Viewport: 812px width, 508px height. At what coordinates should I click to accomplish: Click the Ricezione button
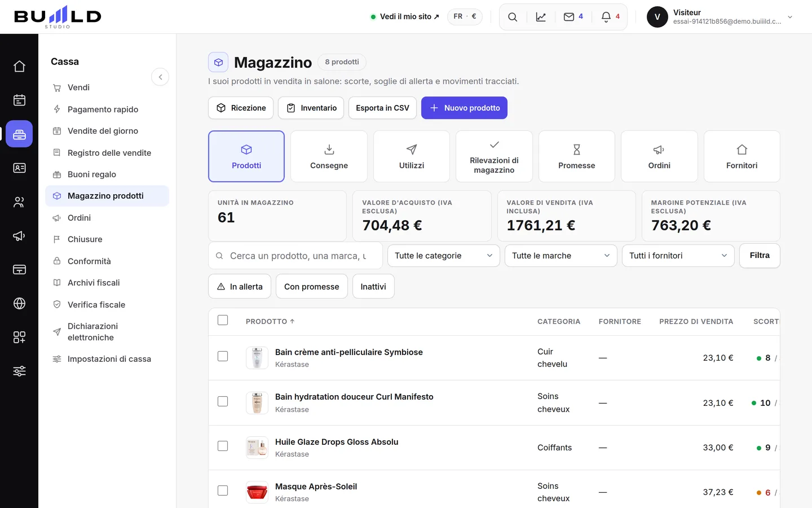click(x=241, y=108)
